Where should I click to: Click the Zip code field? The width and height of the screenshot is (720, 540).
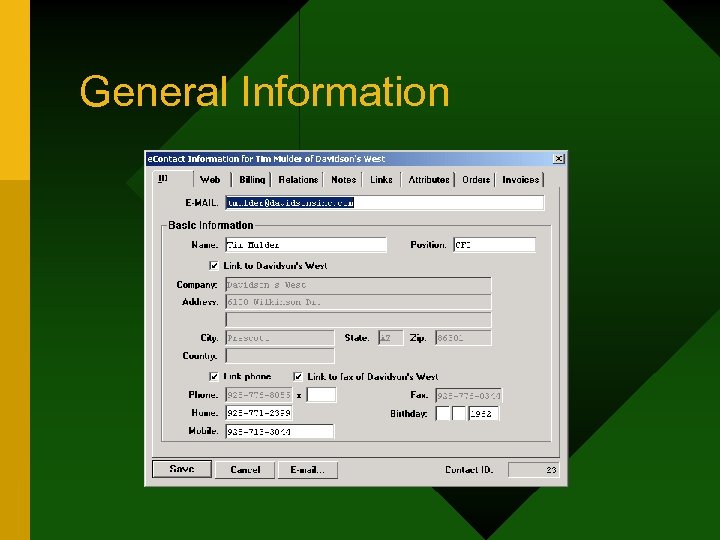coord(463,338)
